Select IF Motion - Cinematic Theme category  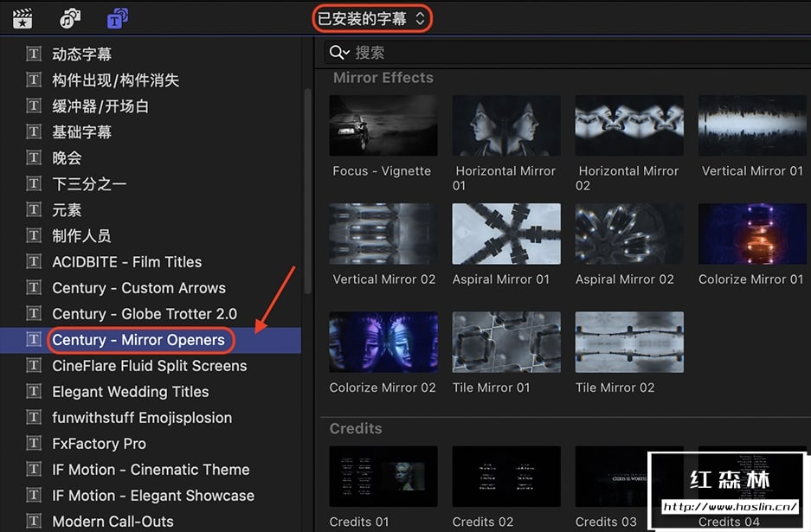[x=150, y=470]
